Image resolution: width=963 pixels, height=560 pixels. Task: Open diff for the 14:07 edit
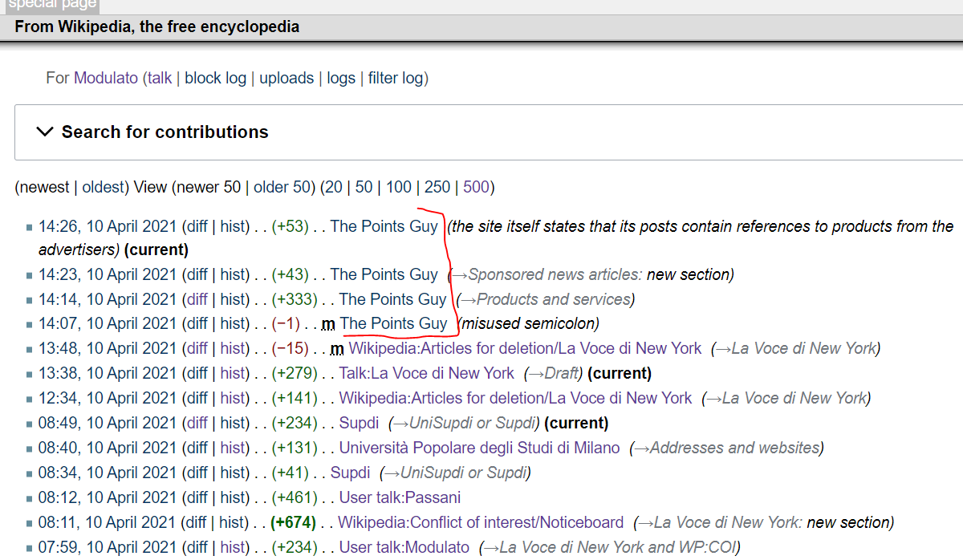pyautogui.click(x=197, y=323)
